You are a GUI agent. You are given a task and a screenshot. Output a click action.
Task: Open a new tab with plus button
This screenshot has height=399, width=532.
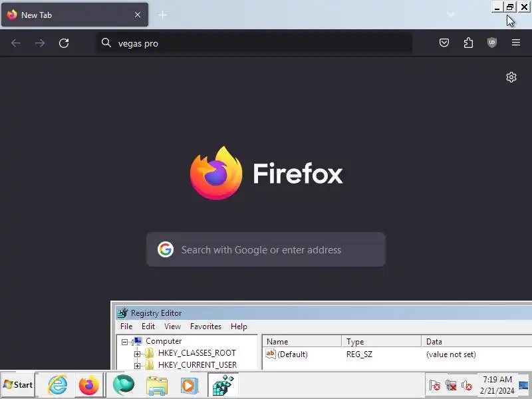163,15
